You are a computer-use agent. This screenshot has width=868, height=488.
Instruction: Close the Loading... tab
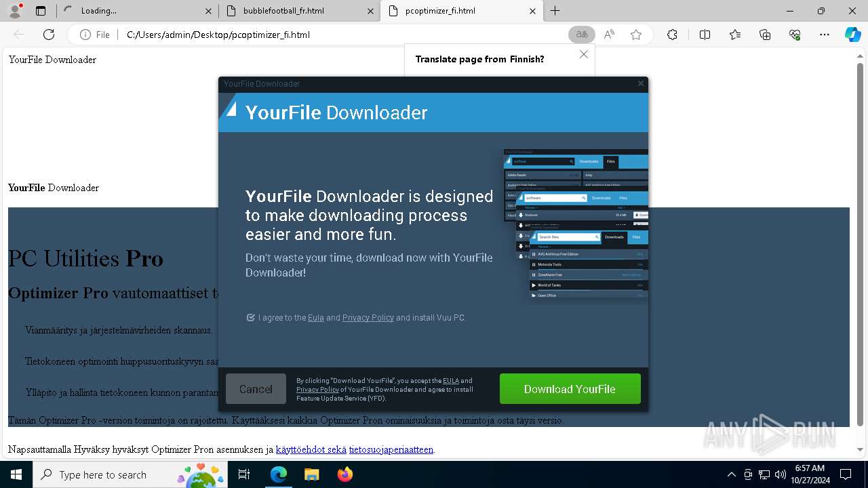(x=208, y=11)
